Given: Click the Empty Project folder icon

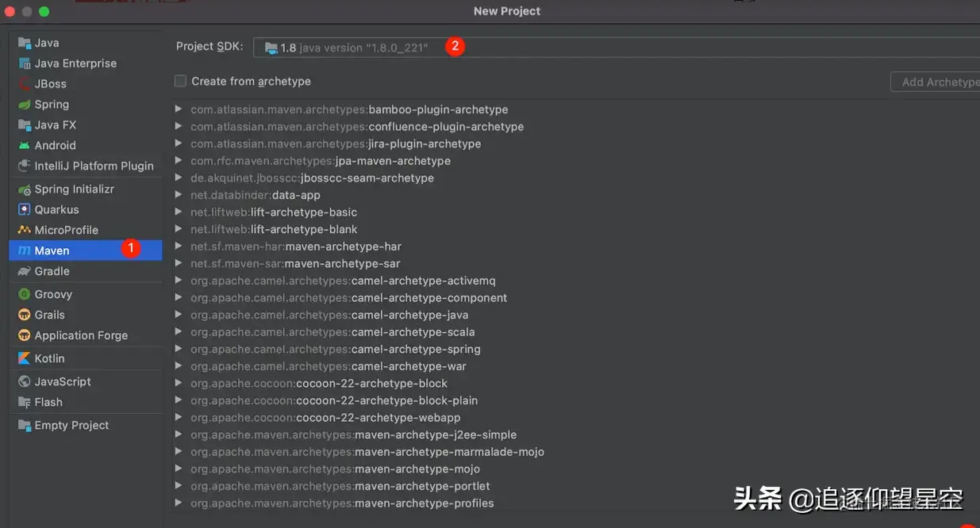Looking at the screenshot, I should click(x=25, y=426).
